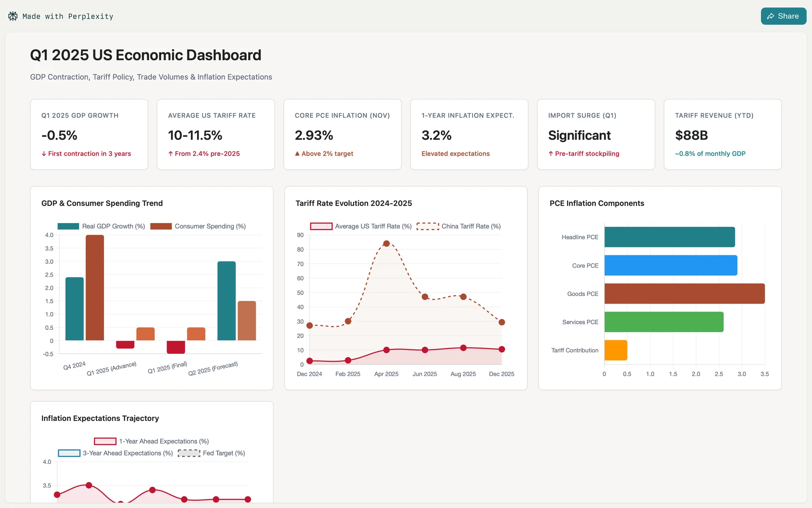Click the triangle icon on Core PCE card

click(297, 154)
